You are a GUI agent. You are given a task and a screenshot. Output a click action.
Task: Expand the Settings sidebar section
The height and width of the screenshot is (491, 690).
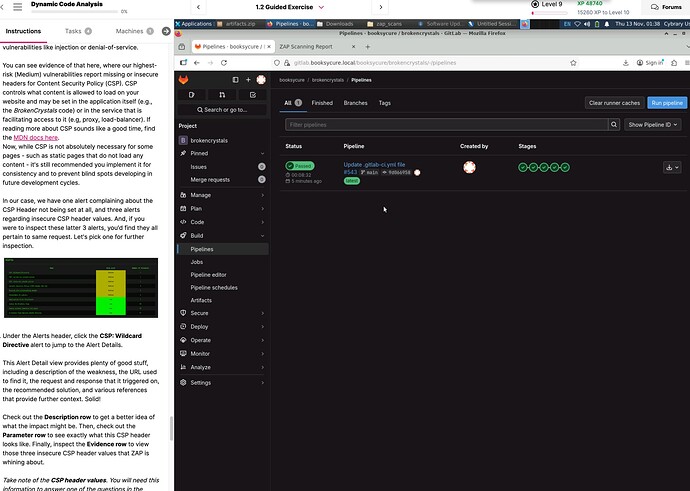point(201,382)
